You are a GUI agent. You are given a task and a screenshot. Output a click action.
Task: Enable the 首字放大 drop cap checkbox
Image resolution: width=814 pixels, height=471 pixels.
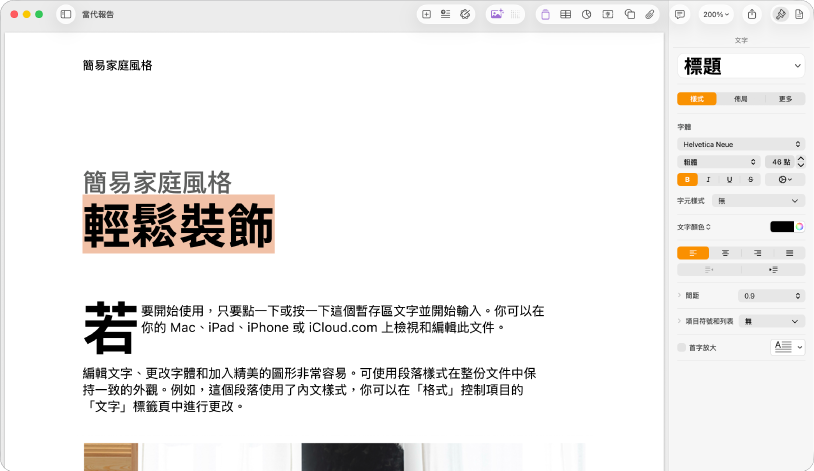(x=682, y=347)
